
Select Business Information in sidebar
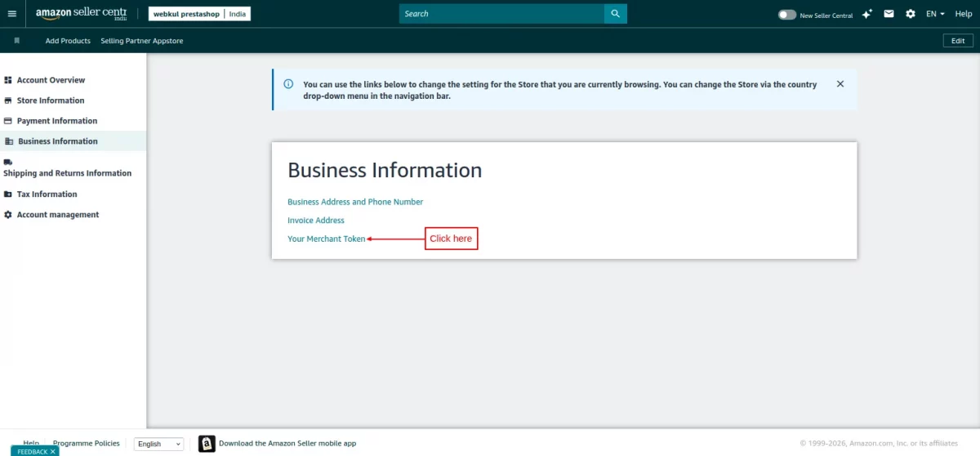coord(58,141)
